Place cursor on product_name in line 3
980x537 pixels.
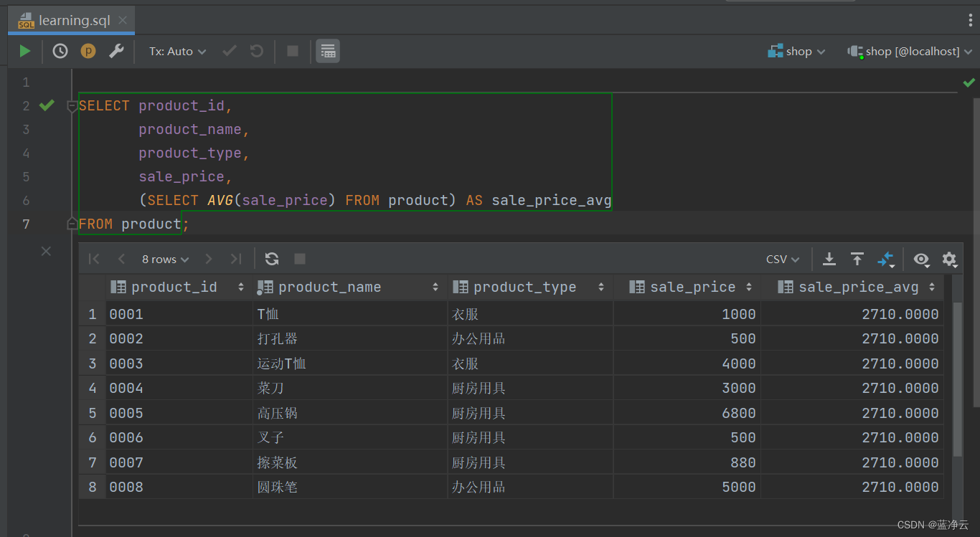tap(189, 129)
